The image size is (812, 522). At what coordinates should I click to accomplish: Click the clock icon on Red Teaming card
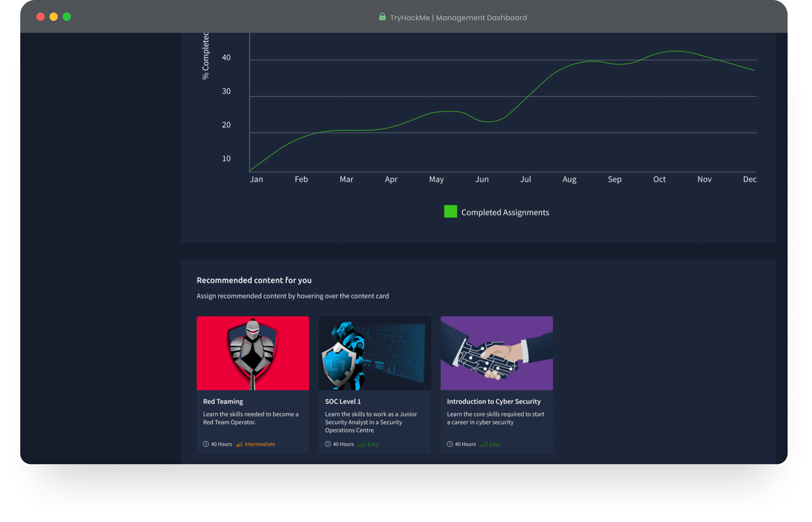click(x=206, y=444)
